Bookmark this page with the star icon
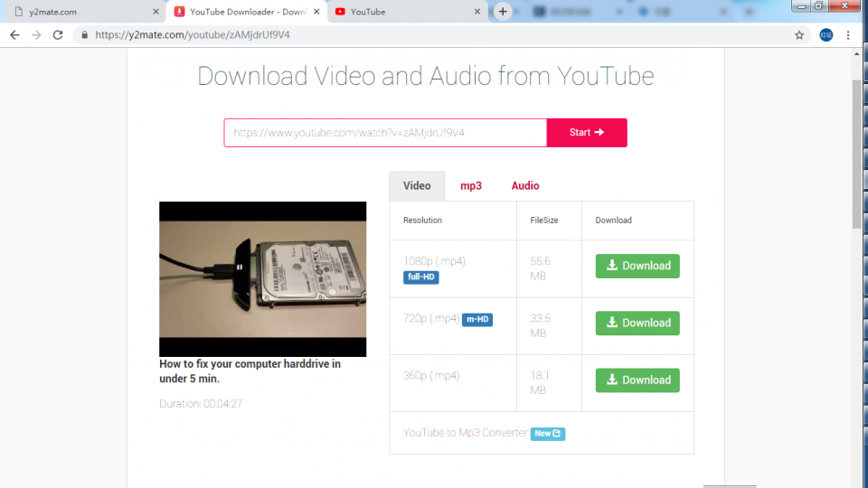 (x=798, y=35)
